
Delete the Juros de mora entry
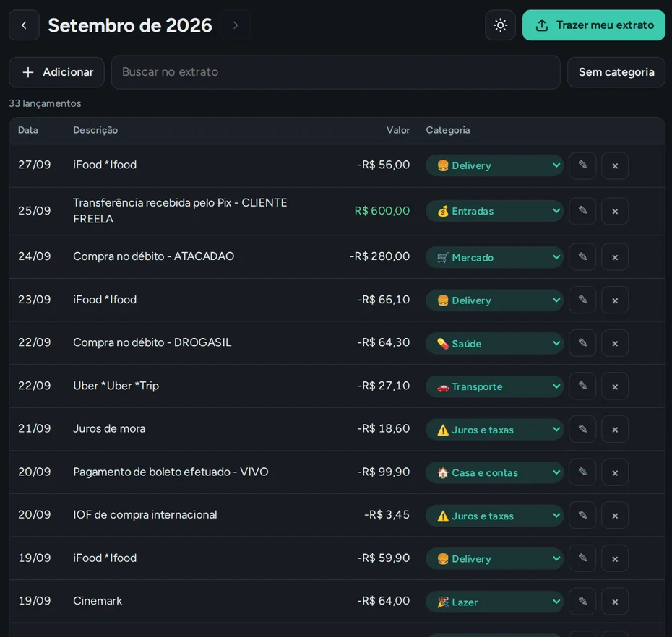(x=615, y=429)
